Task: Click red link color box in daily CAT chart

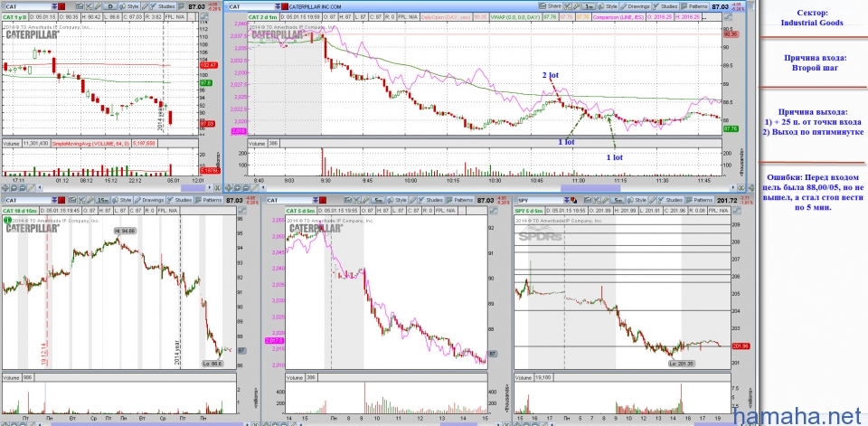Action: tap(61, 6)
